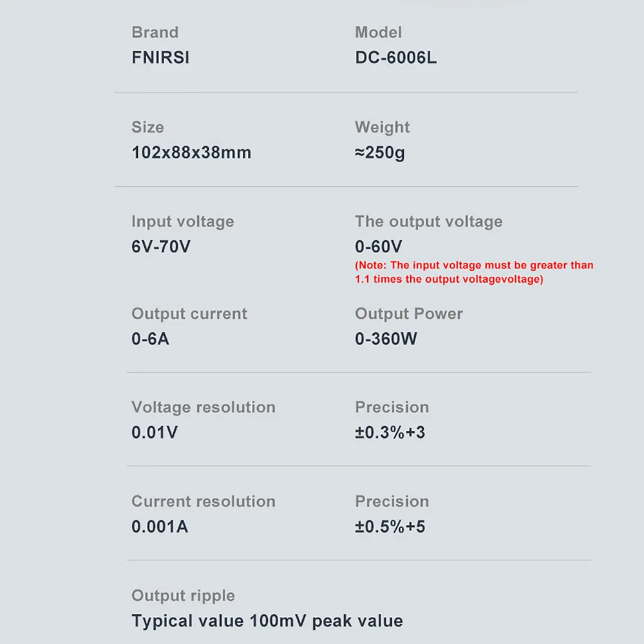Viewport: 644px width, 644px height.
Task: Click the FNIRSI brand name
Action: tap(160, 57)
